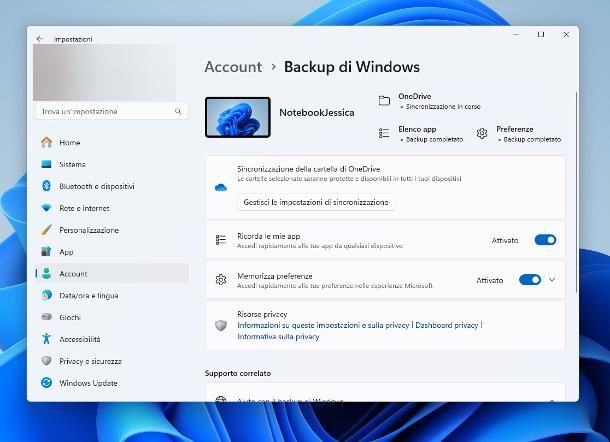
Task: Click the 'NotebookJessica' device name
Action: [317, 112]
